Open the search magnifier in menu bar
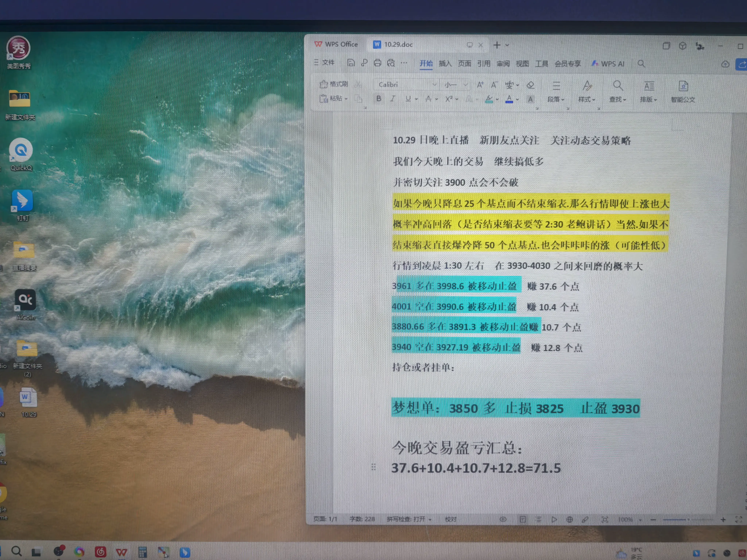Screen dimensions: 747x560 (x=641, y=63)
